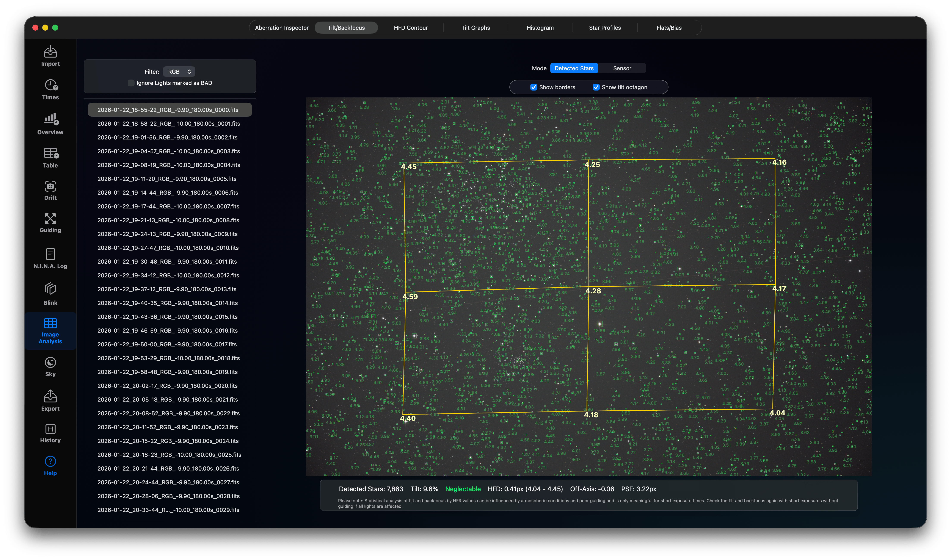Select file ending _0016.fits
Image resolution: width=951 pixels, height=560 pixels.
coord(170,331)
